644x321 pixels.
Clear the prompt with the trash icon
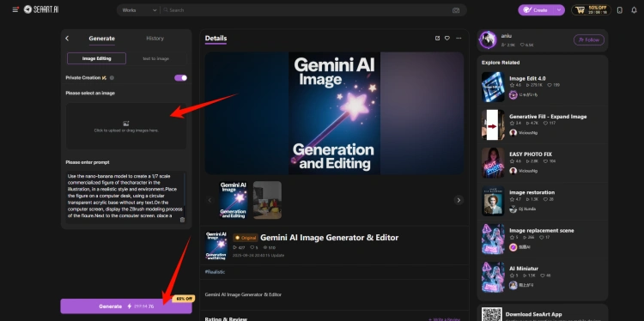(182, 220)
